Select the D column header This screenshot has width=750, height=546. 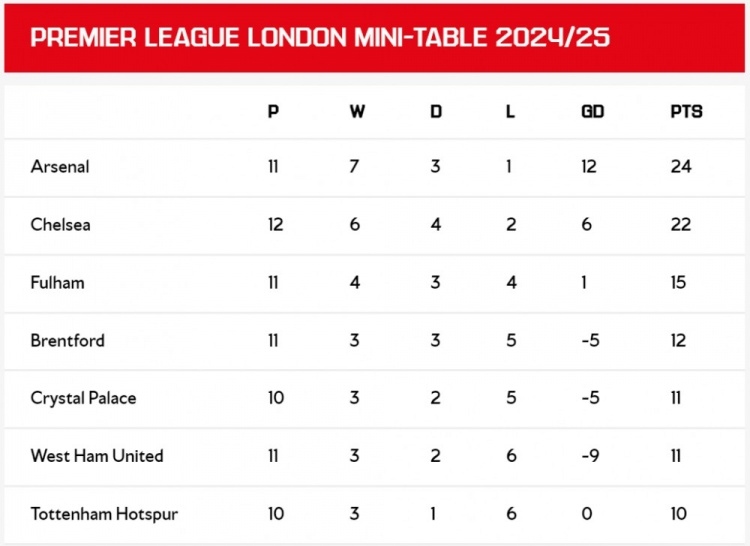[x=436, y=112]
